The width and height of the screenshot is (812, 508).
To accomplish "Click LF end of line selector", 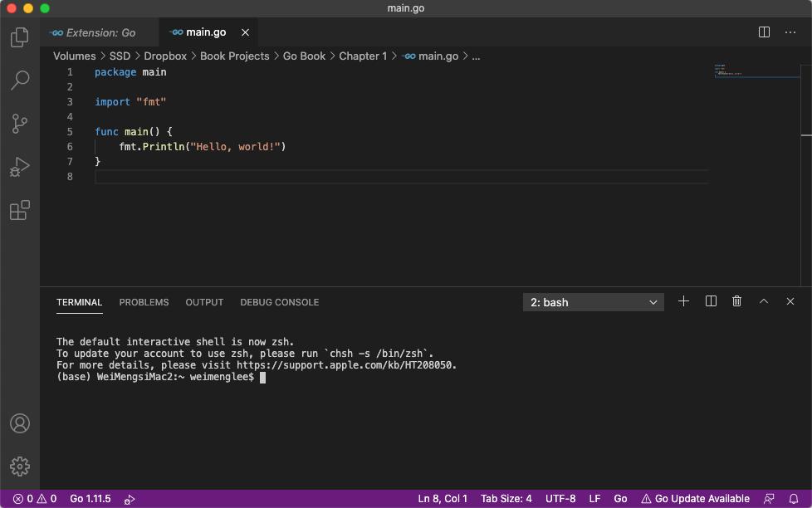I will [594, 499].
